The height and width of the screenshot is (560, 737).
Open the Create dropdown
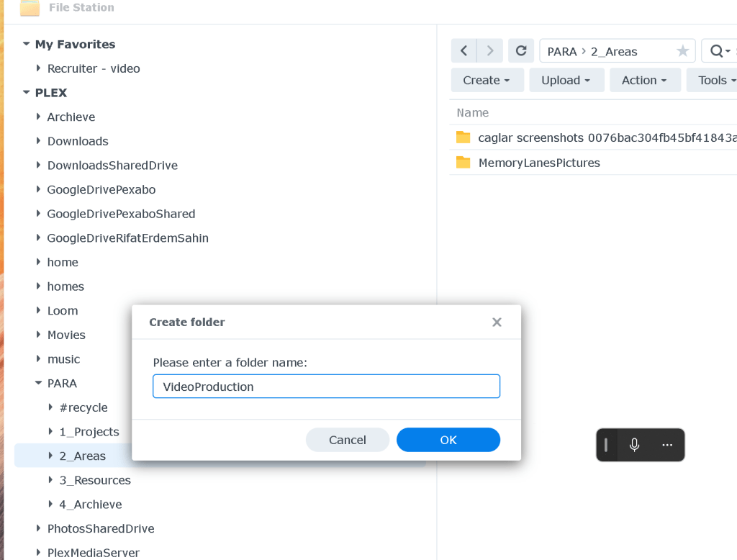click(487, 81)
